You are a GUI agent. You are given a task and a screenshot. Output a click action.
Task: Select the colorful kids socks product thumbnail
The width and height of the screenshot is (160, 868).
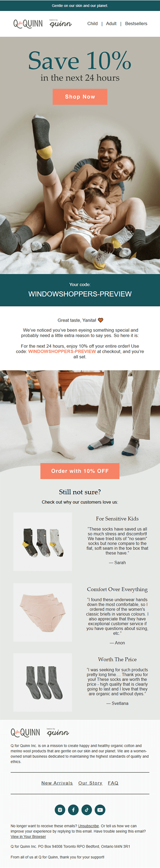[x=43, y=542]
